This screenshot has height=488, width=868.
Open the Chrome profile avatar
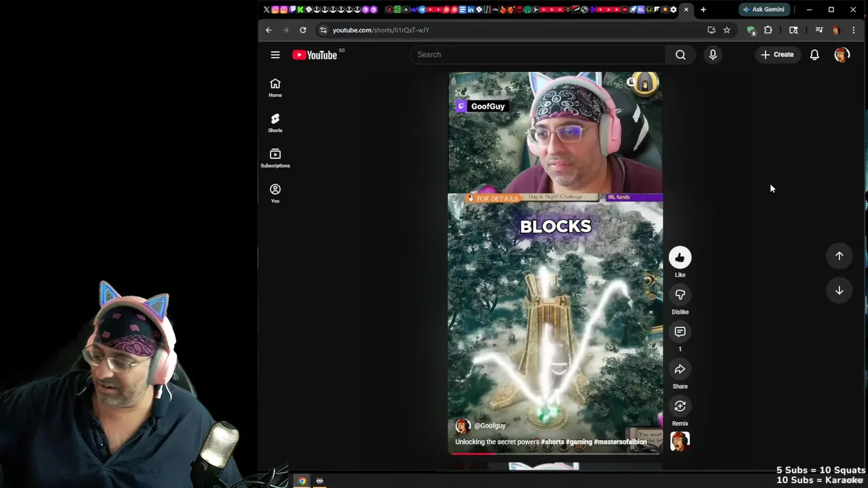[x=836, y=30]
